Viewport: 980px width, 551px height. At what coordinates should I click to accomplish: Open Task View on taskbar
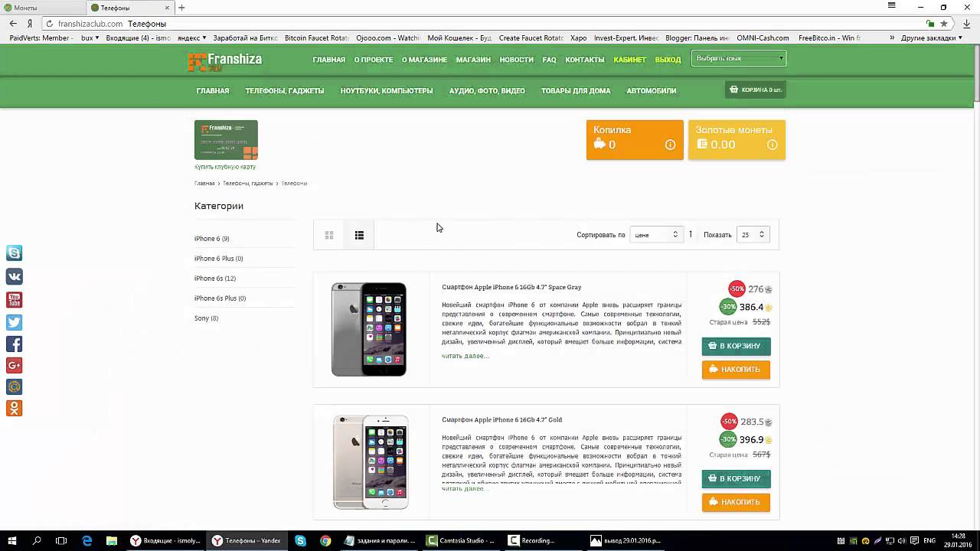coord(61,540)
